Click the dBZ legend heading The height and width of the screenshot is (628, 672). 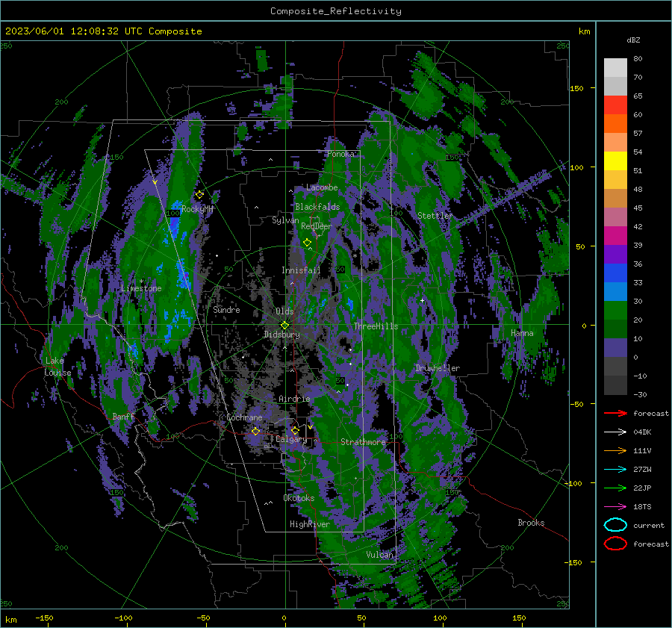[x=633, y=40]
